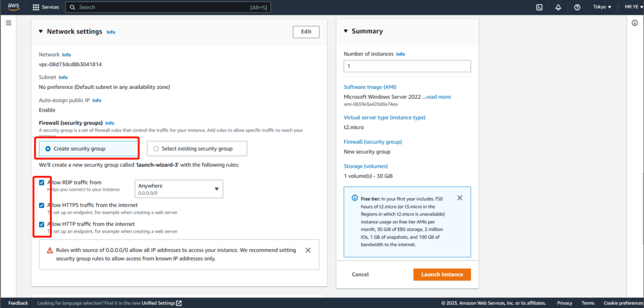
Task: Choose Select existing security group option
Action: 156,149
